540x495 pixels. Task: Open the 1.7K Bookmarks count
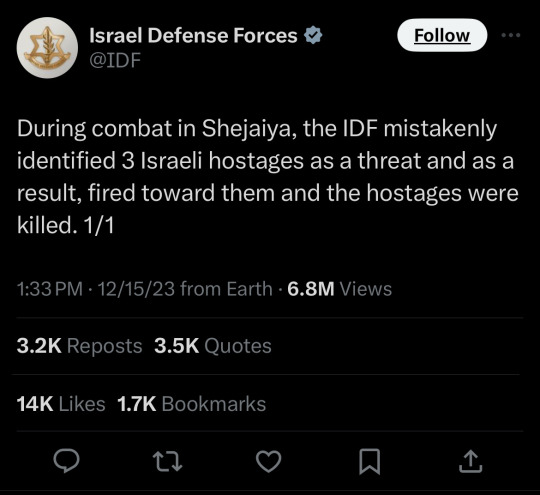pos(191,404)
